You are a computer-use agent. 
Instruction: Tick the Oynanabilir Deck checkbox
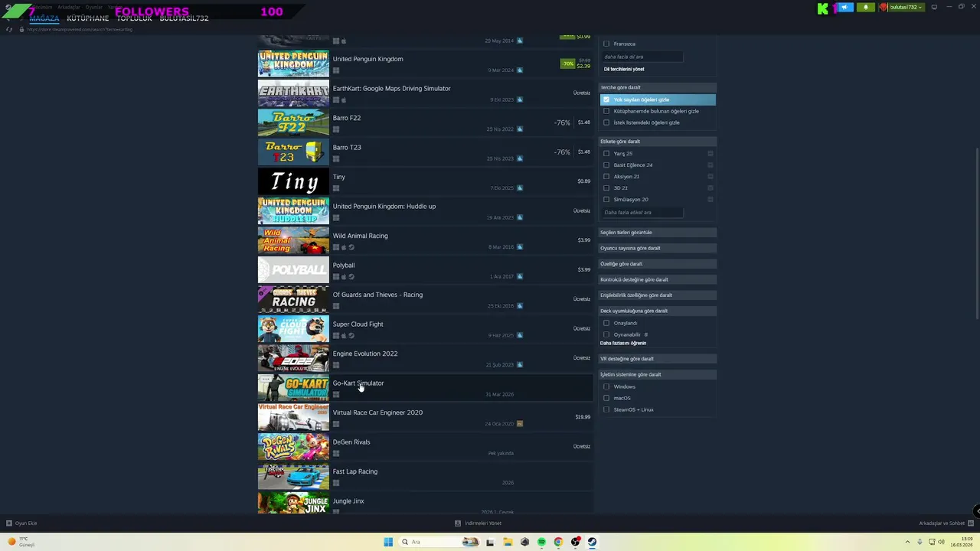(x=606, y=334)
